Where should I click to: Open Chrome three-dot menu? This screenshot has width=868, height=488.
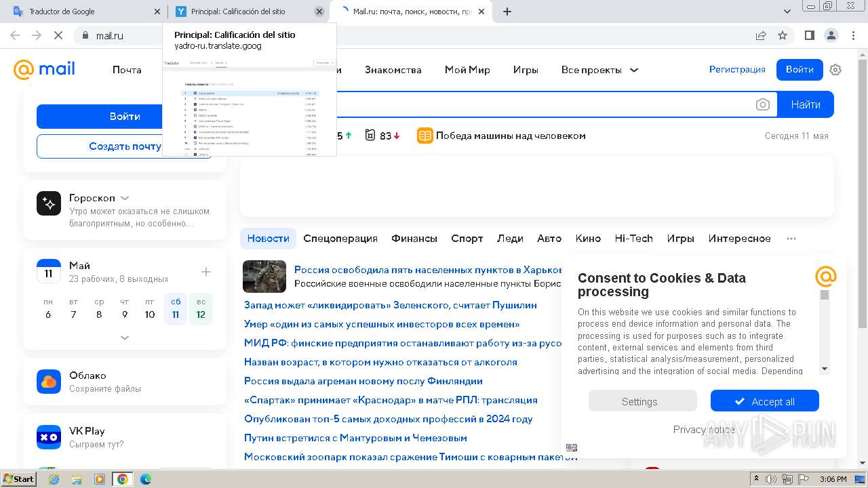[x=853, y=35]
